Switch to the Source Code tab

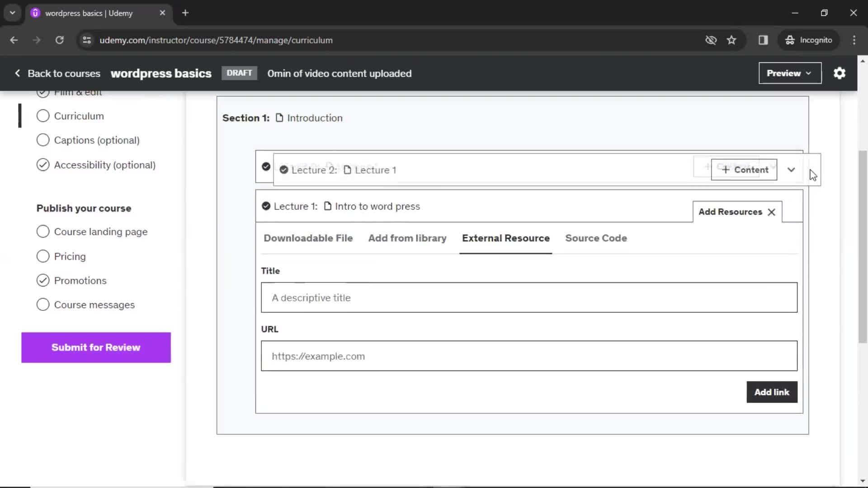pos(596,238)
